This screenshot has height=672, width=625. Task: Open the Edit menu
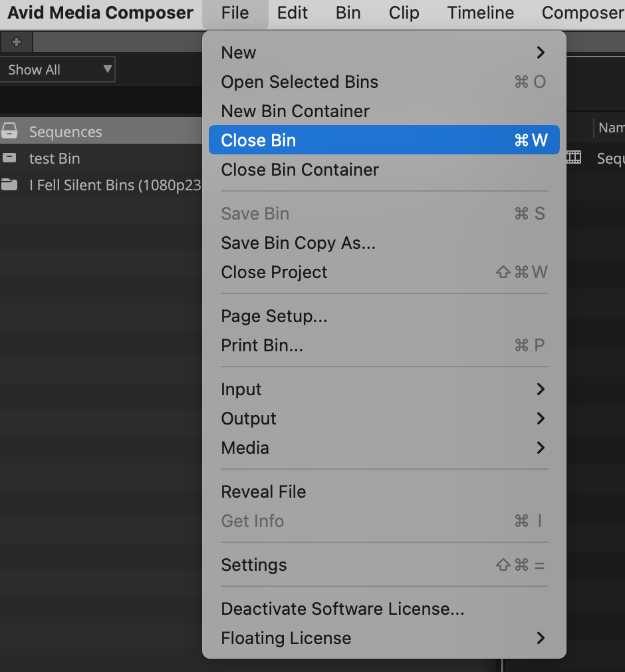pyautogui.click(x=292, y=13)
